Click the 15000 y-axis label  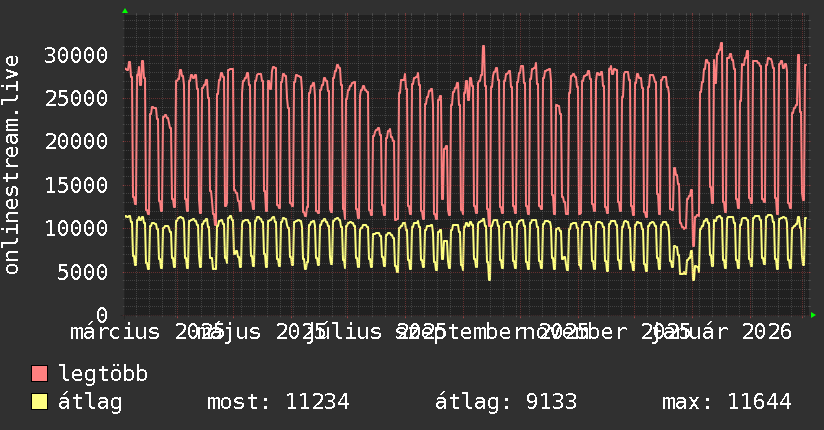click(76, 185)
